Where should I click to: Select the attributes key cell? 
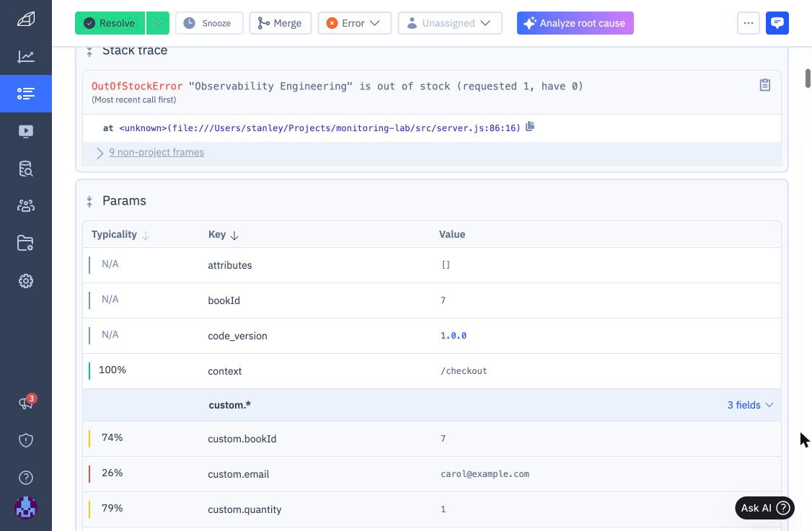(x=230, y=265)
